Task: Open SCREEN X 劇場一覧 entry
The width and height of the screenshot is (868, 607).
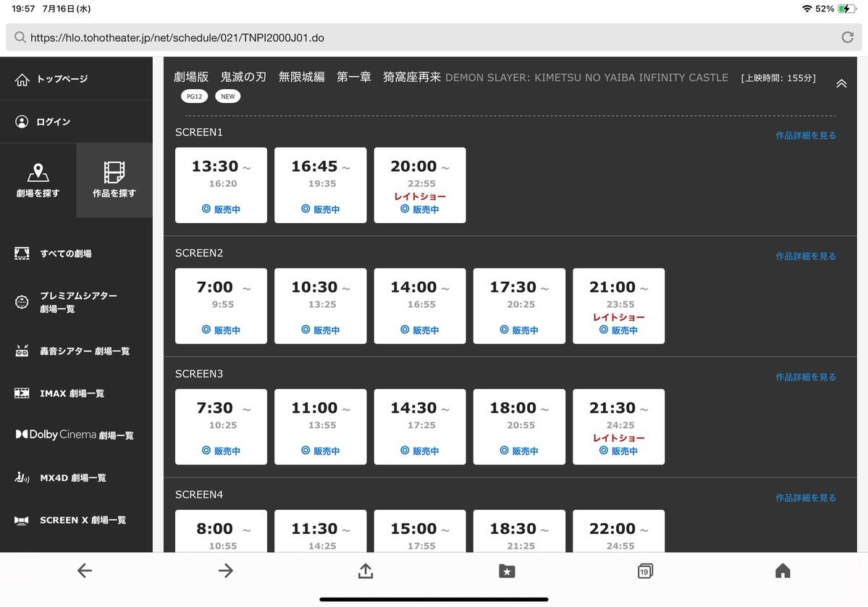Action: click(x=76, y=520)
